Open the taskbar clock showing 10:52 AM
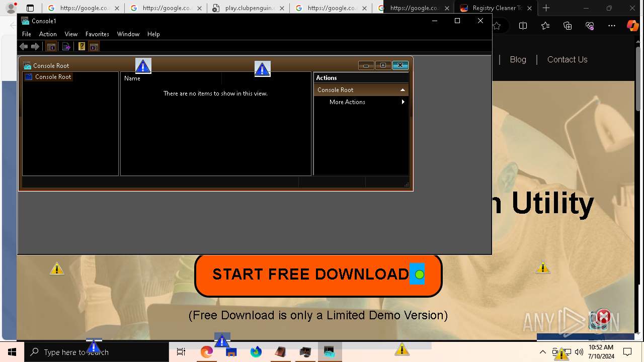This screenshot has width=644, height=362. click(601, 352)
